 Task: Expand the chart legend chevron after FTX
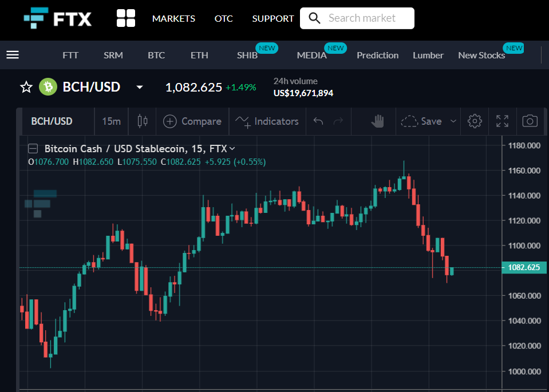coord(232,149)
